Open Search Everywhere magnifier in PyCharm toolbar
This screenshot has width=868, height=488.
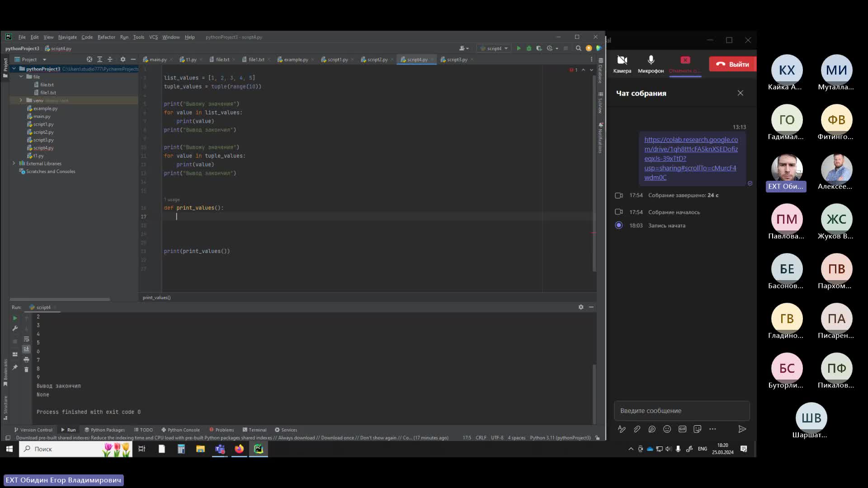578,48
